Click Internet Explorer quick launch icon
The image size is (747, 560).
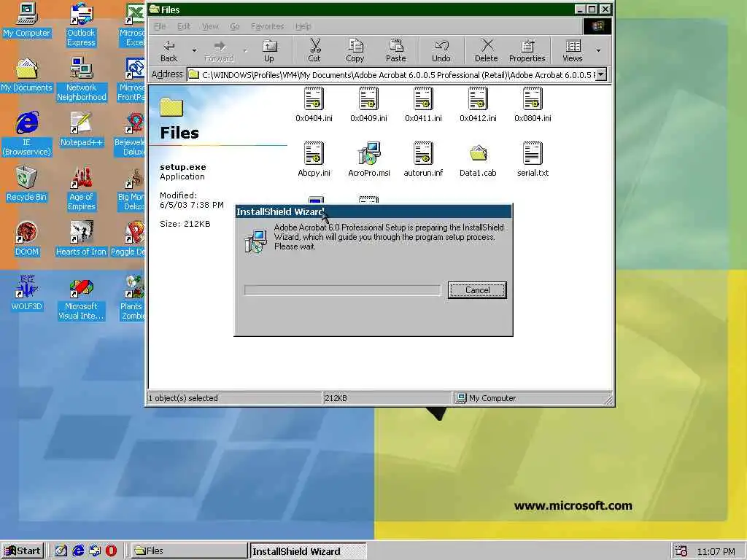point(78,551)
